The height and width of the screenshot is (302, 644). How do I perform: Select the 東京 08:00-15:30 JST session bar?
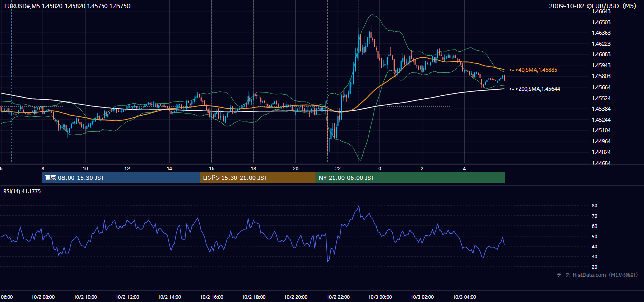click(121, 178)
